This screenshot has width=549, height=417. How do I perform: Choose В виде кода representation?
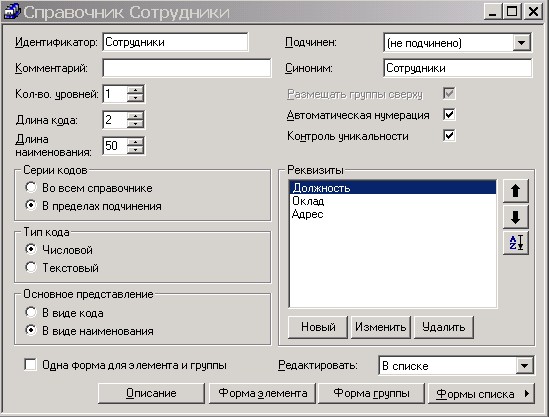click(x=31, y=312)
